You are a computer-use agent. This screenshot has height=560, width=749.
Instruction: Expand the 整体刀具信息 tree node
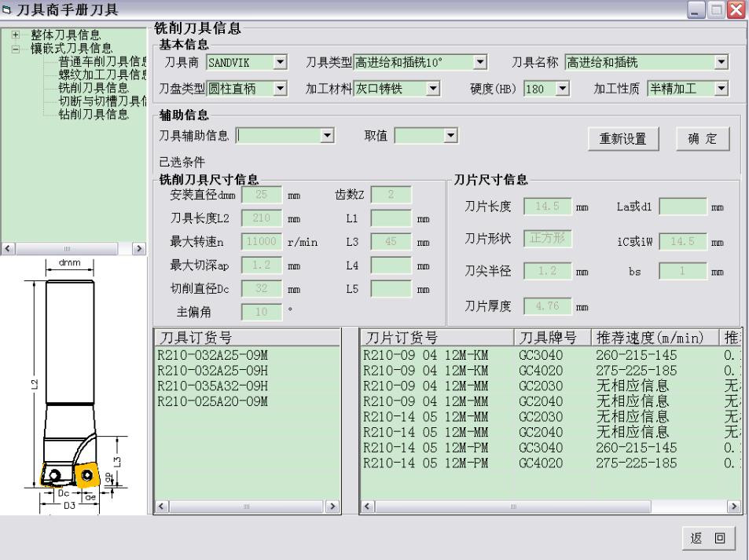tap(16, 35)
